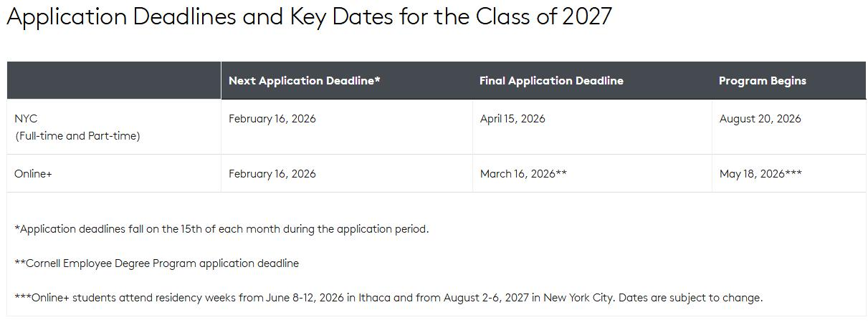
Task: Click the Cornell Employee Degree Program footnote
Action: [x=156, y=263]
